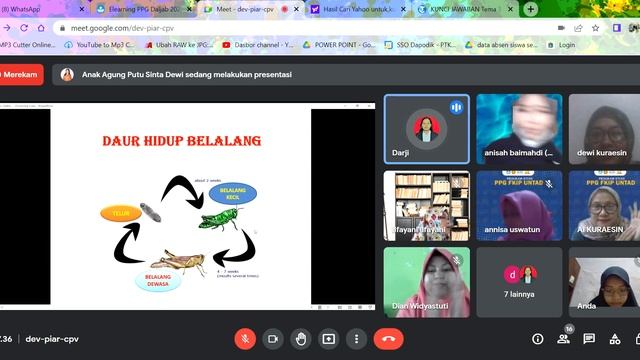
Task: Select annisa uswatun video tile
Action: tap(519, 206)
